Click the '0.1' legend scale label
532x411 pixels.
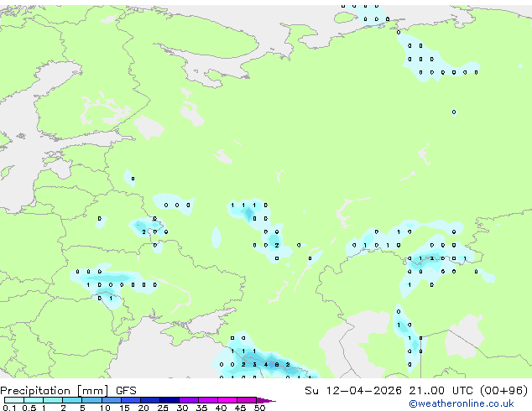click(9, 408)
